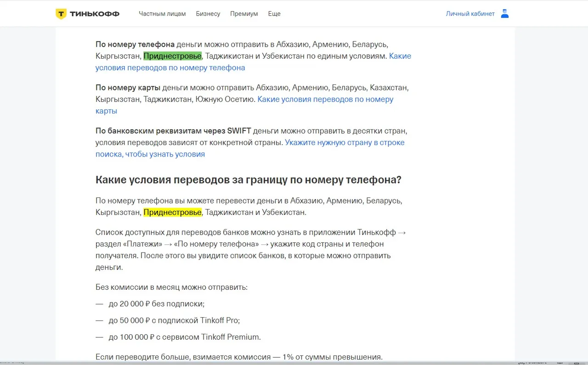Click sentence Если переводите больше, взимается комиссия
The image size is (588, 365).
(x=239, y=357)
